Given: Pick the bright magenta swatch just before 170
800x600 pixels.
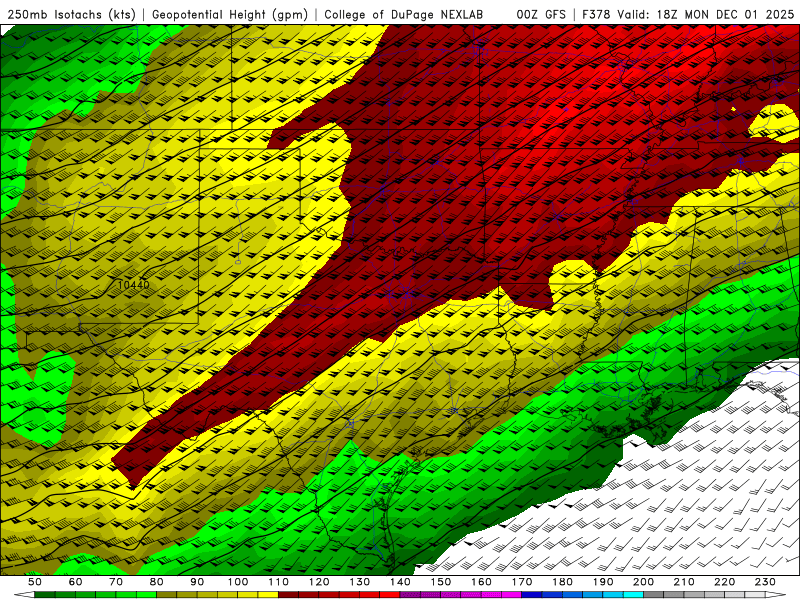Looking at the screenshot, I should 511,595.
